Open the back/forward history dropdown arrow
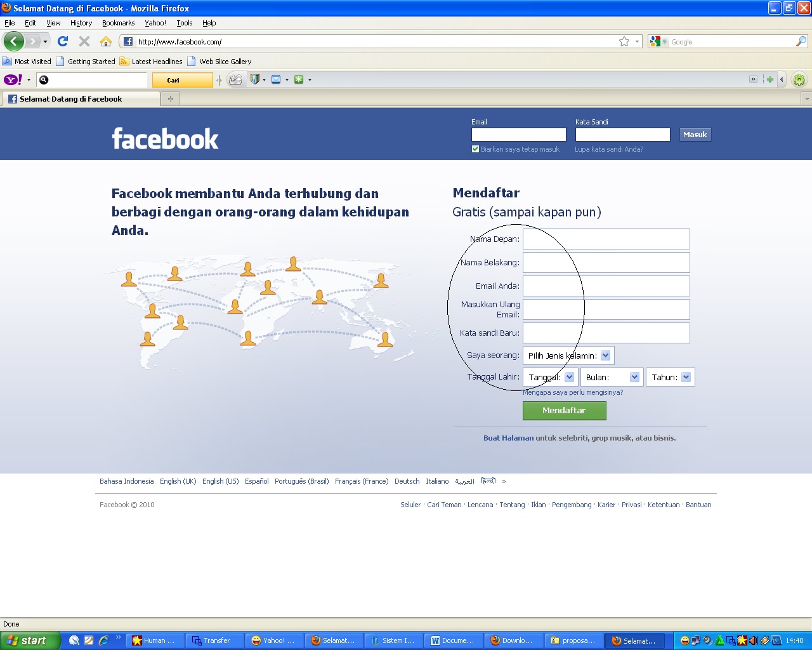 point(45,42)
